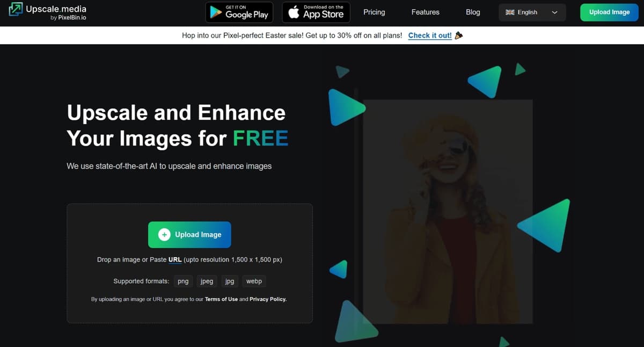Select the png format tag
This screenshot has width=644, height=347.
[183, 281]
